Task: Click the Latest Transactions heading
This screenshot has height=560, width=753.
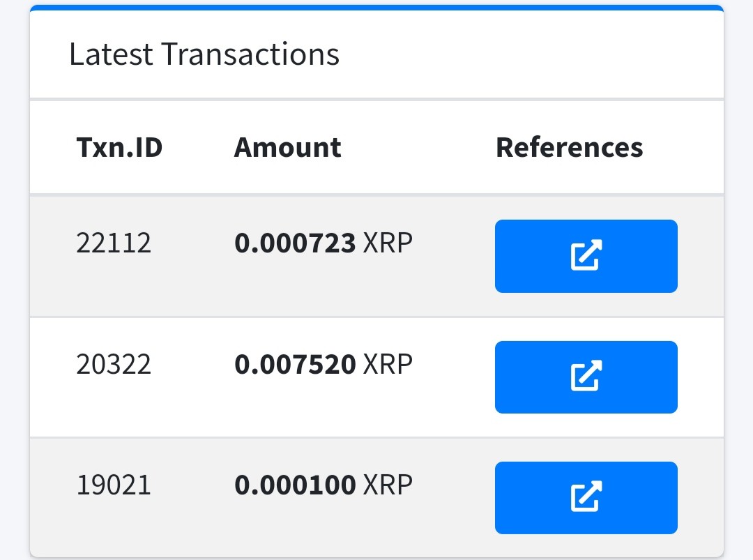Action: click(x=204, y=54)
